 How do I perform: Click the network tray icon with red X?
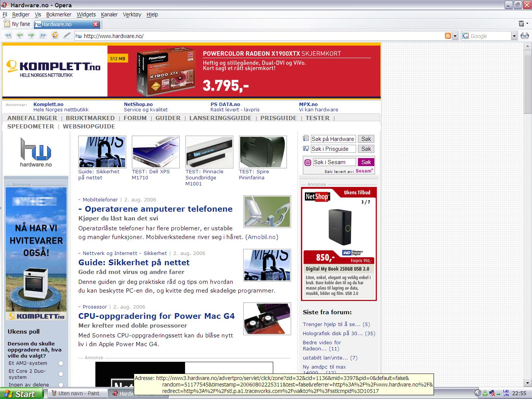tap(493, 393)
